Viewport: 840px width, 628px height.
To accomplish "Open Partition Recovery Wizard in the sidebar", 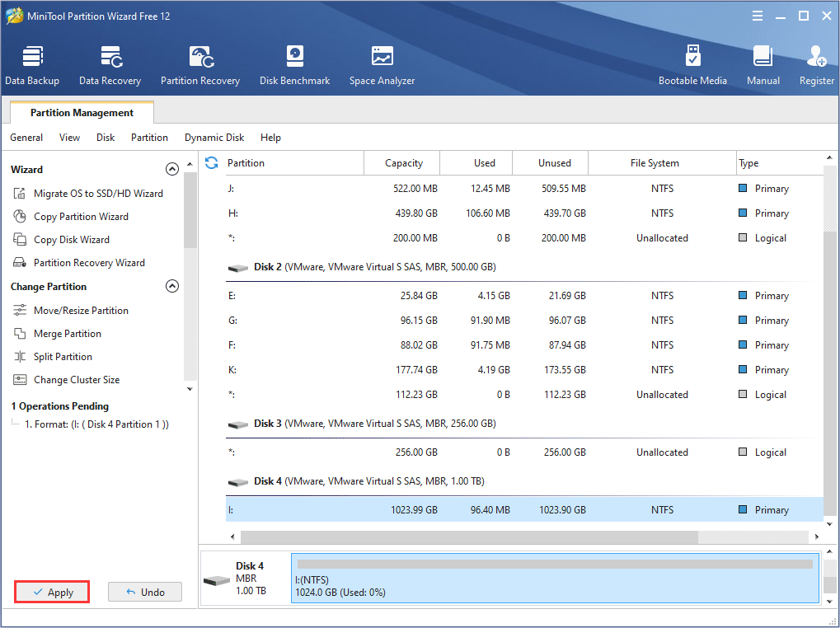I will tap(78, 262).
